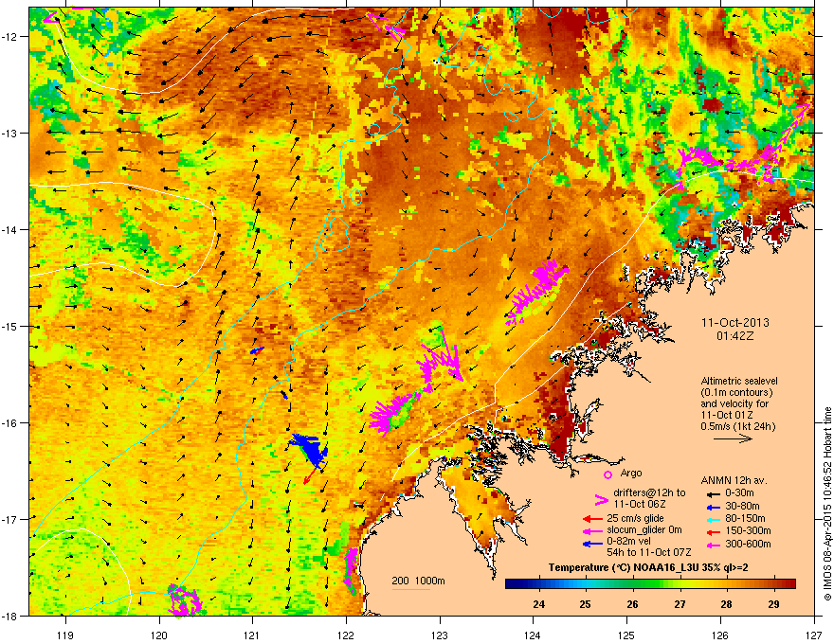The width and height of the screenshot is (834, 644).
Task: Click the 0.5m/s velocity scale arrow
Action: 733,438
